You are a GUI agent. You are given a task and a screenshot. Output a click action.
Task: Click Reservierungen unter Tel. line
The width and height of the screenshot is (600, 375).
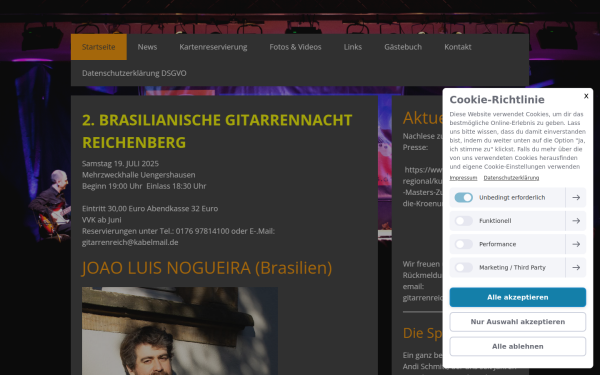point(178,231)
